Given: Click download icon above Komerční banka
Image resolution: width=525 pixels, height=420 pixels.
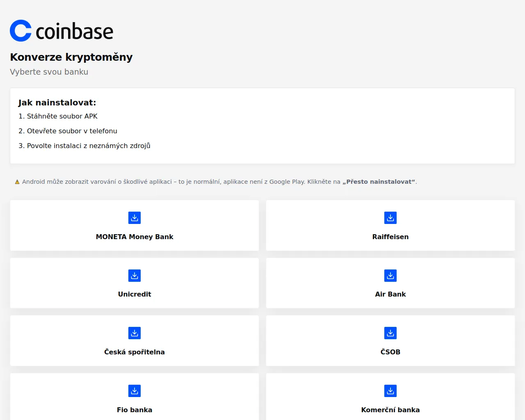Looking at the screenshot, I should tap(390, 391).
